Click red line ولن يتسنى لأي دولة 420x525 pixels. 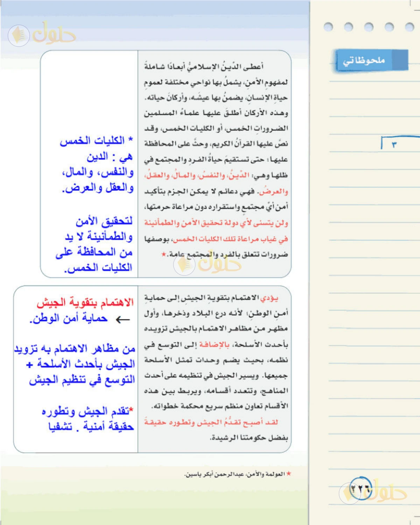(x=216, y=223)
